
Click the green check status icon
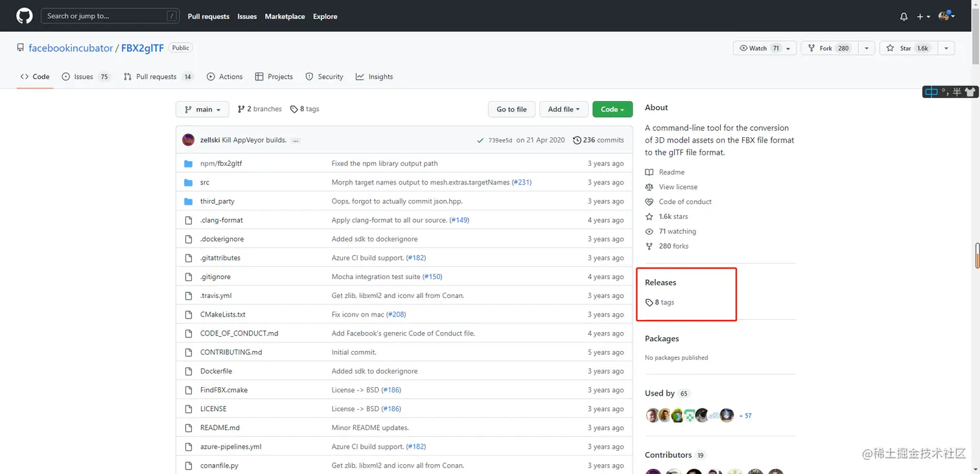[480, 141]
